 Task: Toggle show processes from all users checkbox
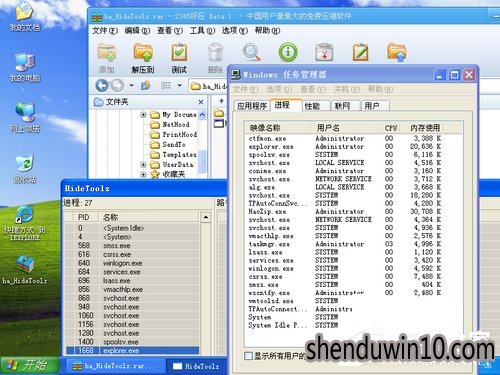tap(248, 356)
